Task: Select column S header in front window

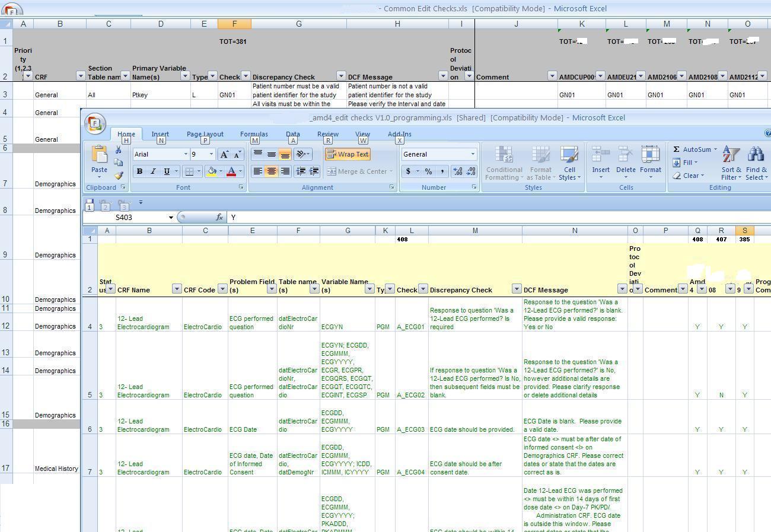Action: [x=745, y=230]
